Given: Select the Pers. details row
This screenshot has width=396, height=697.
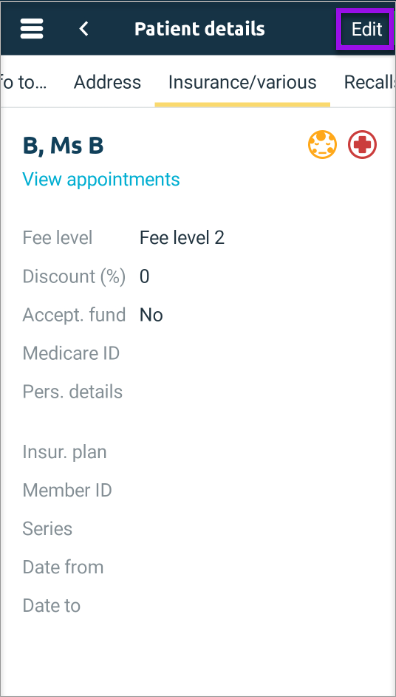Looking at the screenshot, I should coord(198,392).
